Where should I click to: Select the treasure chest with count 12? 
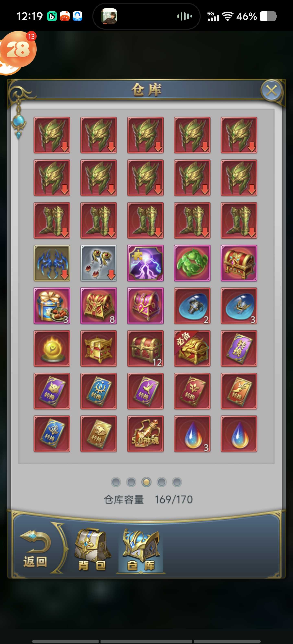[x=145, y=348]
